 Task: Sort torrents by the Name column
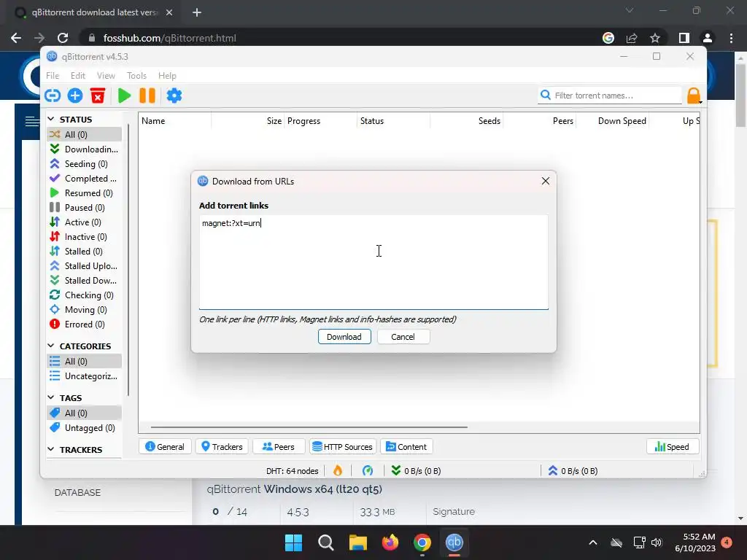(175, 121)
